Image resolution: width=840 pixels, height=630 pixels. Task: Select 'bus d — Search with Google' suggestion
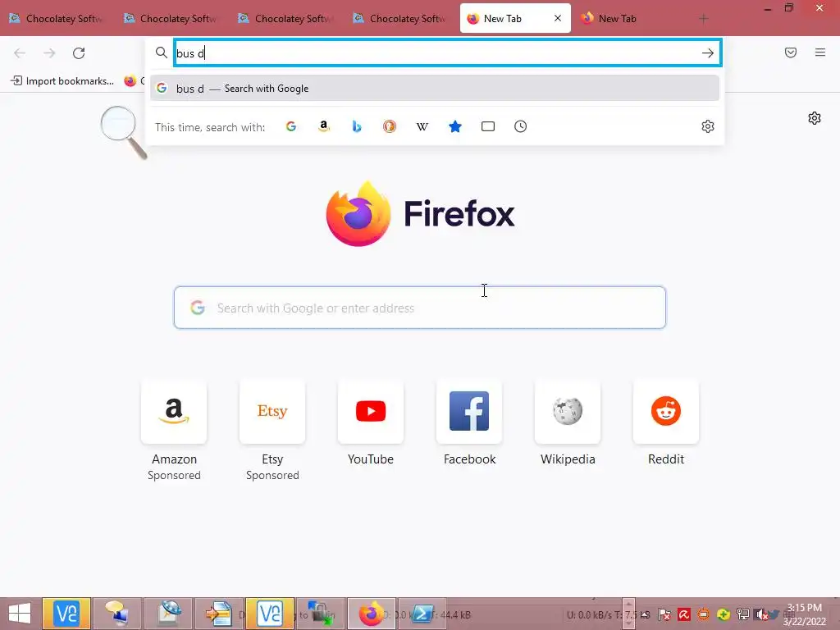point(435,89)
